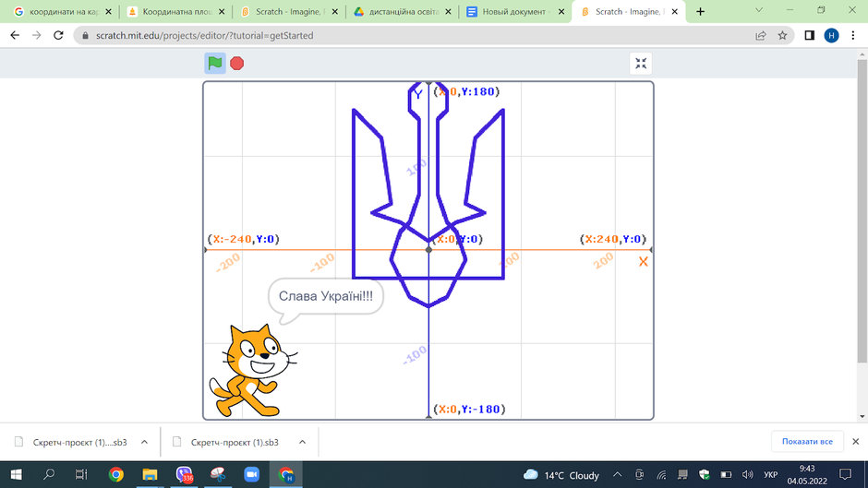Check battery status tray icon
The image size is (868, 488).
click(x=726, y=475)
